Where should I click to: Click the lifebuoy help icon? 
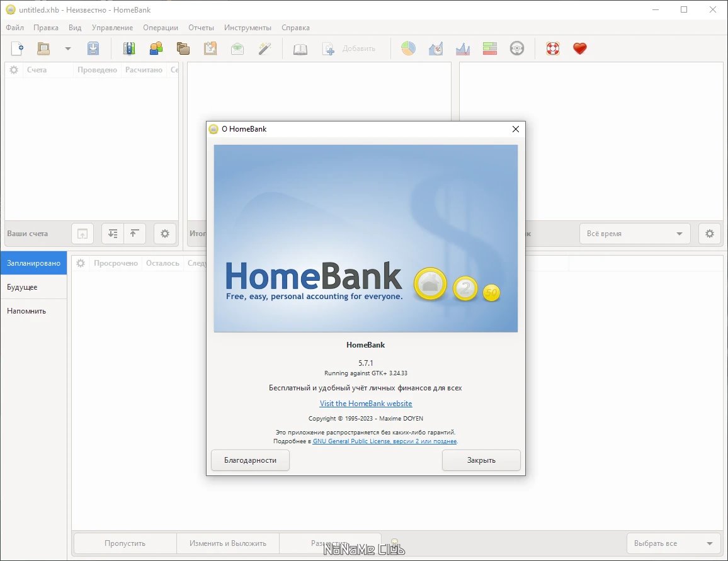coord(552,48)
